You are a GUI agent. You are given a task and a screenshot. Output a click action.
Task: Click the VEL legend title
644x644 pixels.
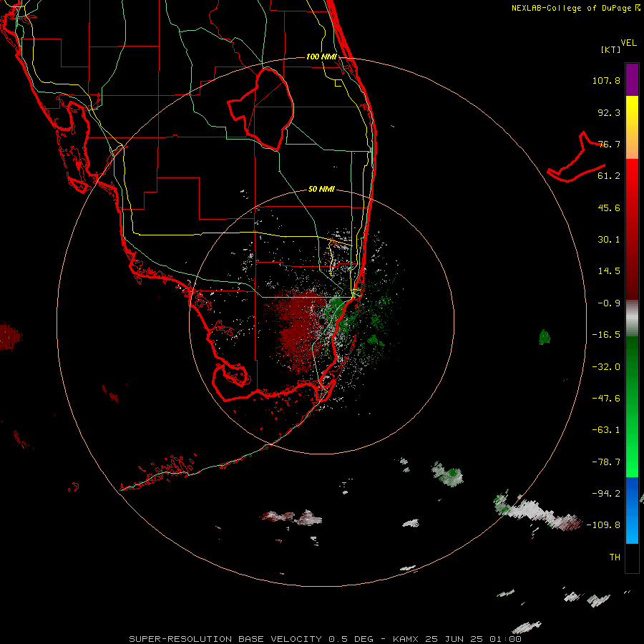click(x=628, y=43)
